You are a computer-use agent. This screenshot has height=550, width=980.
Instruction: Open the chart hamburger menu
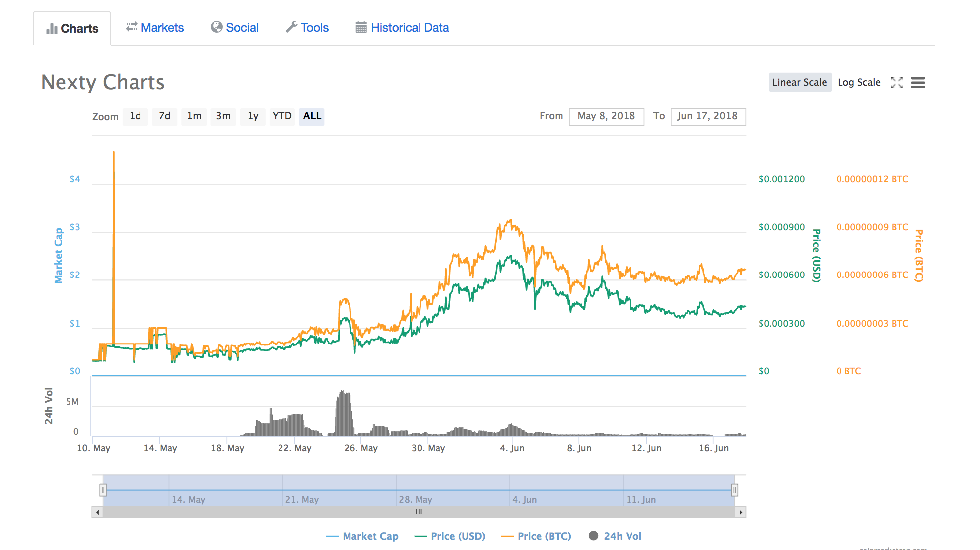click(x=918, y=83)
